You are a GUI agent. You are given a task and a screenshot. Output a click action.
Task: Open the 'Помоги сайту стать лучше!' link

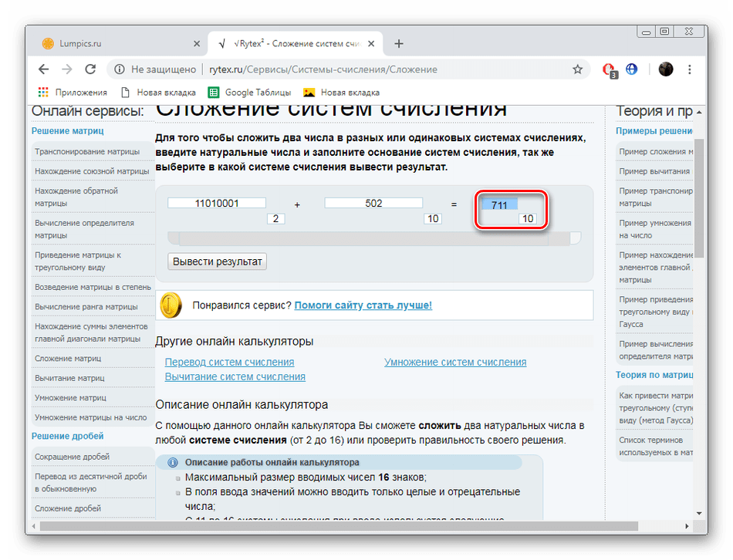363,305
